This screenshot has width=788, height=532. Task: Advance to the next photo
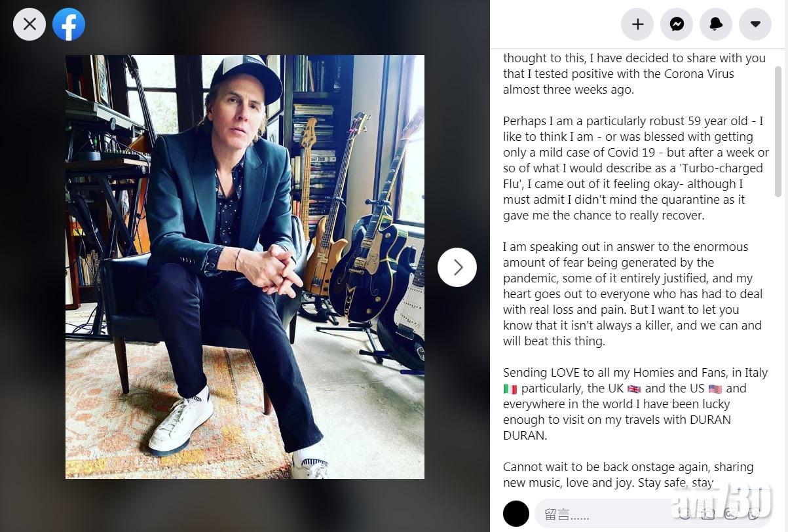point(457,267)
